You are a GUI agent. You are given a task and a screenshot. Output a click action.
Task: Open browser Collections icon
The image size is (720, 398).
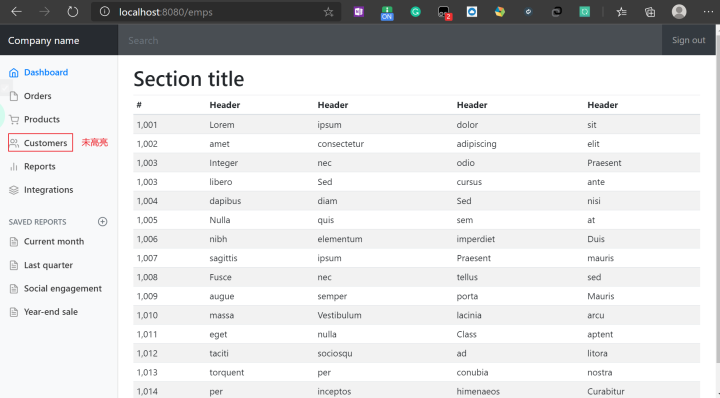coord(650,12)
